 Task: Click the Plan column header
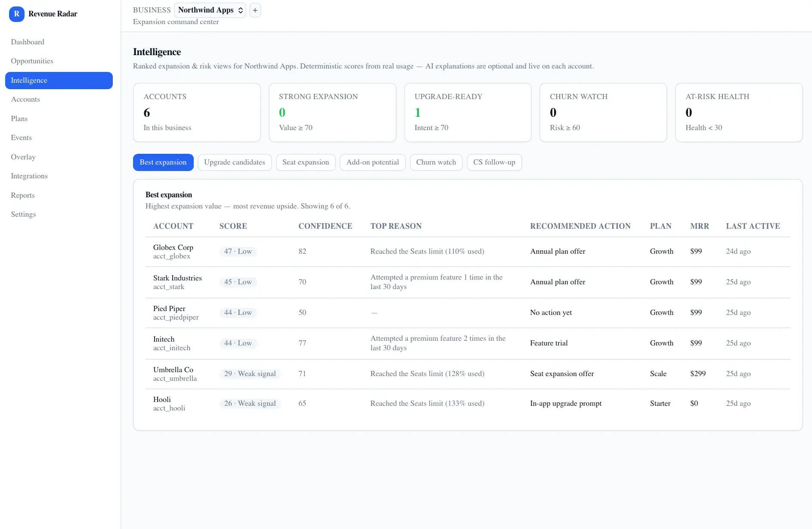(x=661, y=226)
